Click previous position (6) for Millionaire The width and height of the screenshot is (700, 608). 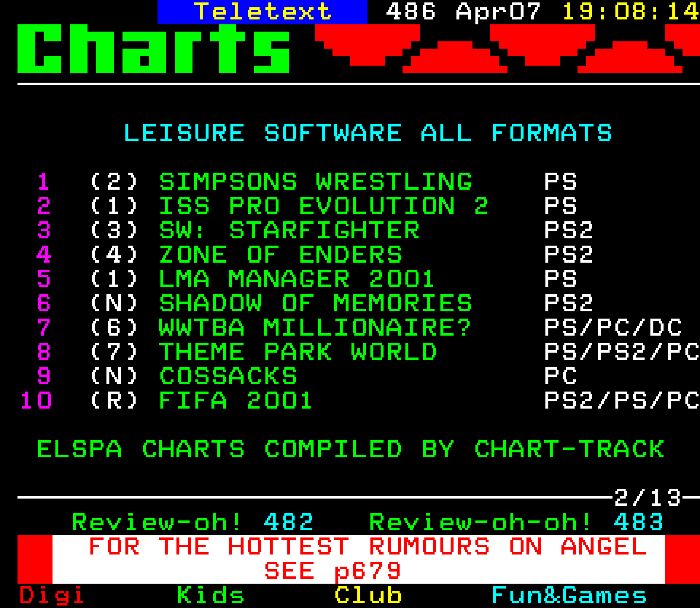(x=114, y=328)
